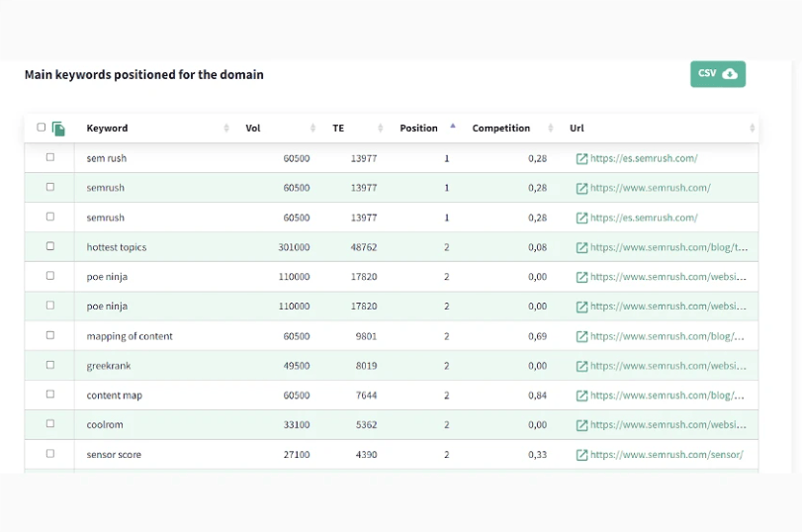This screenshot has width=802, height=532.
Task: Select the 'hottest topics' row checkbox
Action: click(x=50, y=246)
